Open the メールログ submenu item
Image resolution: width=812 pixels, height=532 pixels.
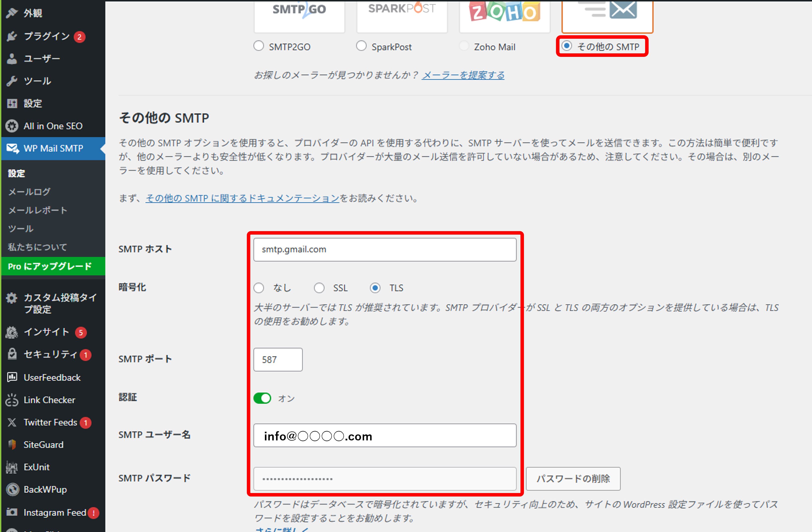tap(29, 192)
